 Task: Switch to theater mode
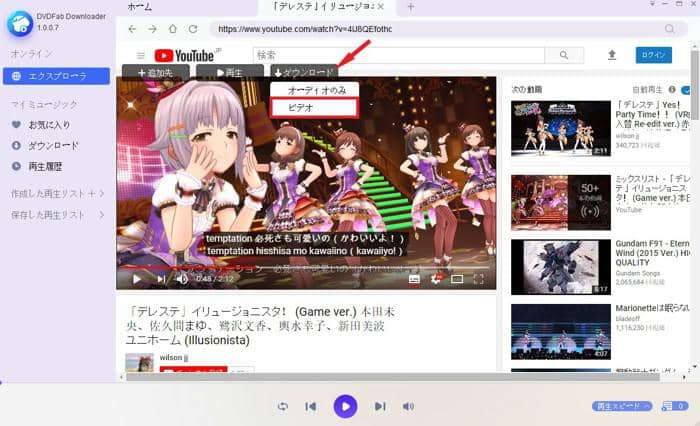click(x=457, y=279)
